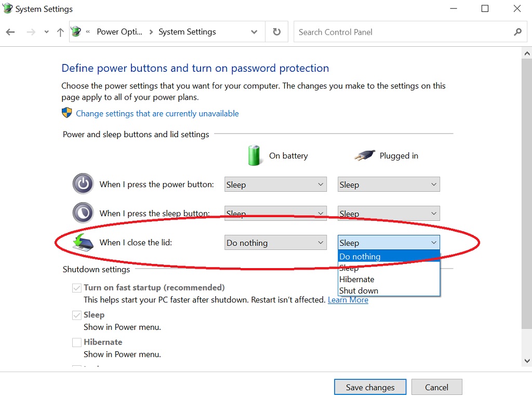Open recent locations chevron

(46, 32)
